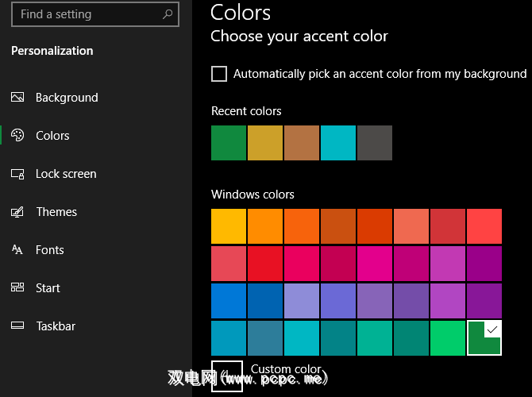The image size is (532, 397).
Task: Click the Lock screen monitor icon
Action: [17, 174]
